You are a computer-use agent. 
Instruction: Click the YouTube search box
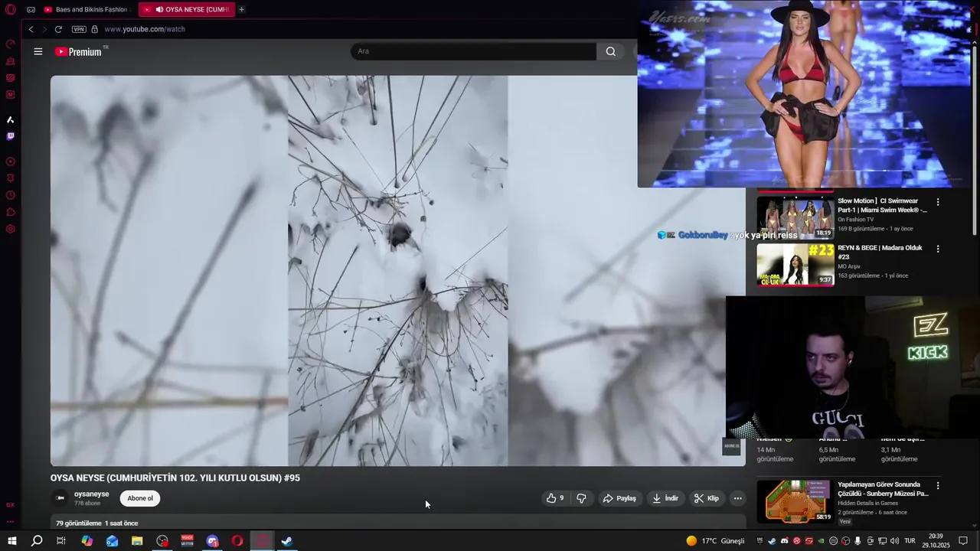pyautogui.click(x=473, y=51)
